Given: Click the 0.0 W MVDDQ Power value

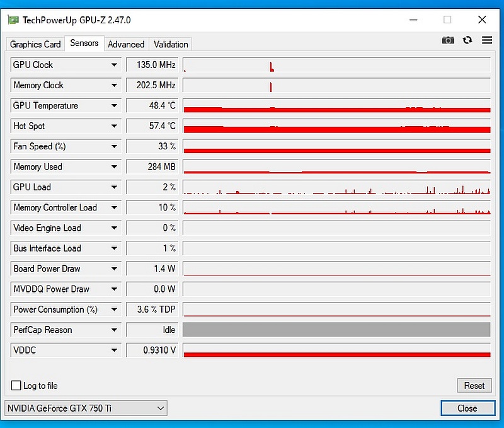Looking at the screenshot, I should [152, 289].
